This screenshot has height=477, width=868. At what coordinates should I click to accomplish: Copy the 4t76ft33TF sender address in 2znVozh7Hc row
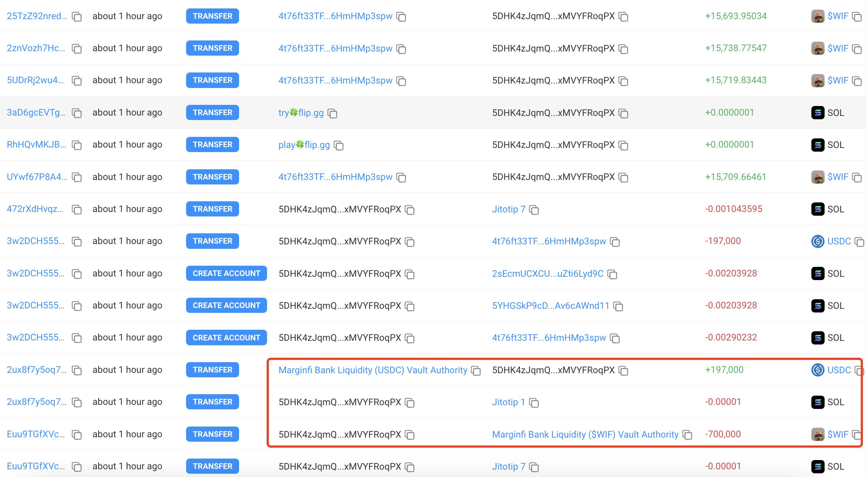click(x=401, y=49)
